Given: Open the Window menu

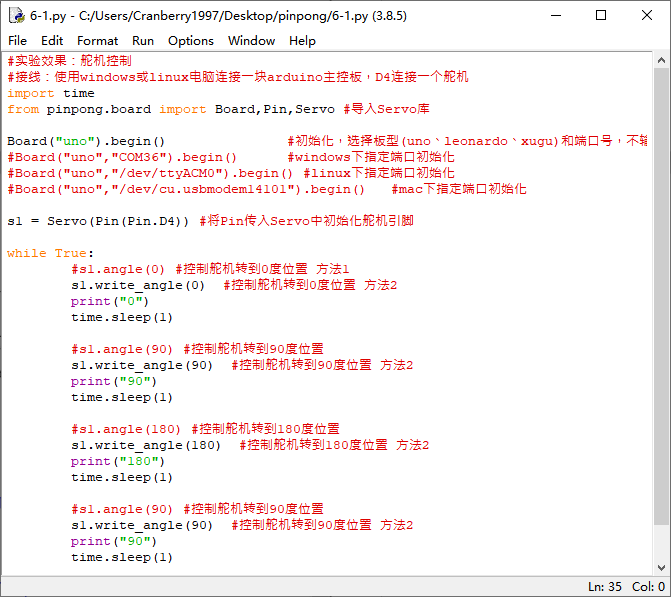Looking at the screenshot, I should tap(251, 41).
